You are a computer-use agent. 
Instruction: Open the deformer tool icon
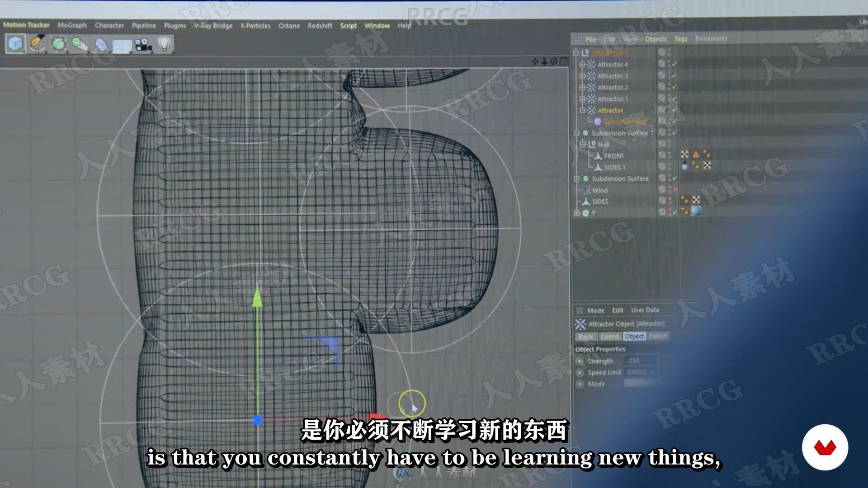coord(101,45)
